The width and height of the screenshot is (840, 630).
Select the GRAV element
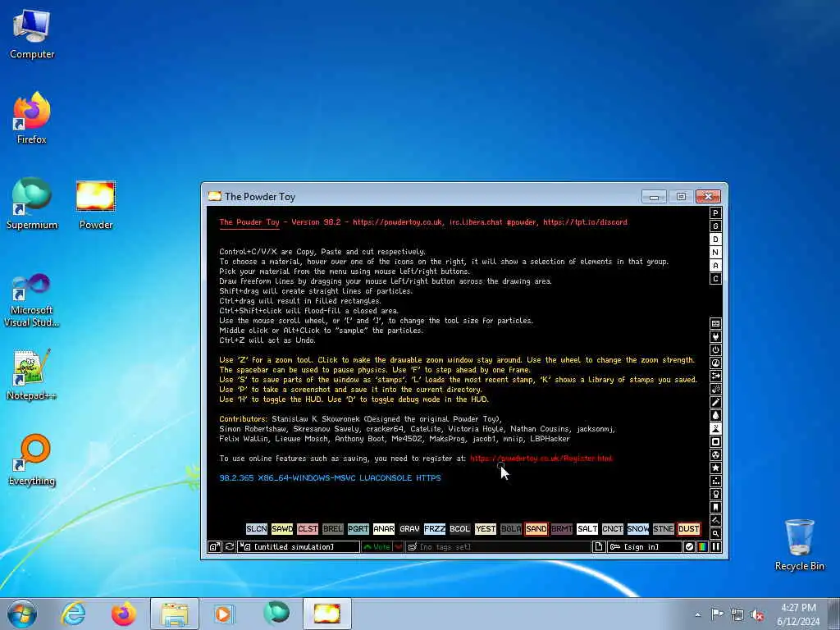click(x=409, y=529)
